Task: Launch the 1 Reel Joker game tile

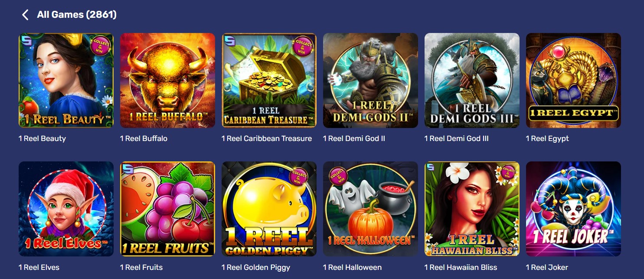Action: [573, 209]
